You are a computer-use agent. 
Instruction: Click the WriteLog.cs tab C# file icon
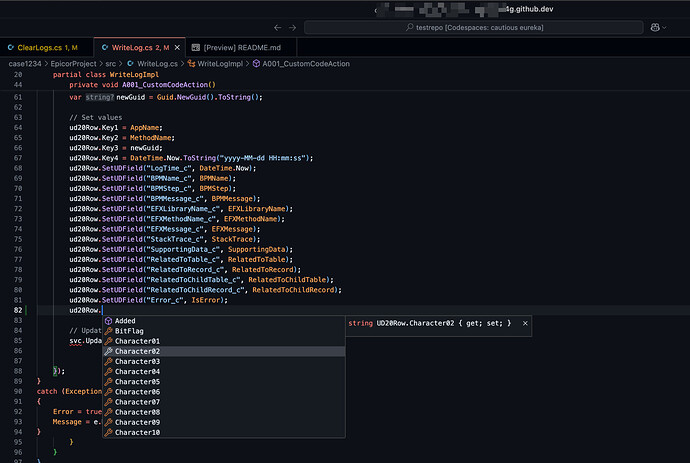coord(105,48)
